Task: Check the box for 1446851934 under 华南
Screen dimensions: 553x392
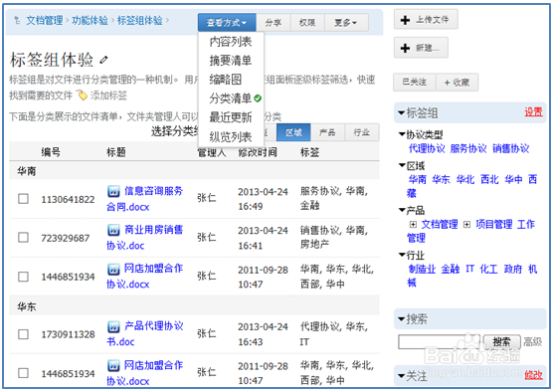Action: tap(23, 277)
